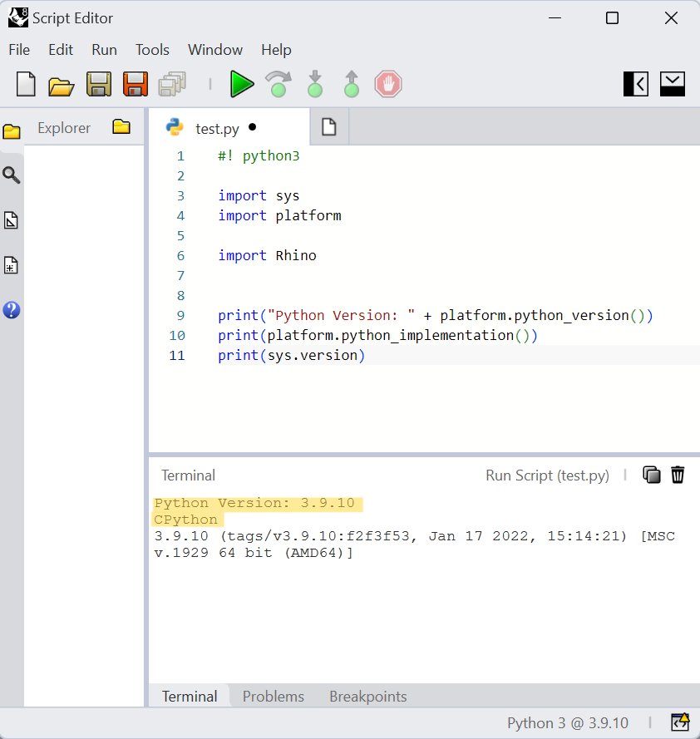The width and height of the screenshot is (700, 739).
Task: Toggle the Explorer panel from the sidebar
Action: [x=12, y=131]
